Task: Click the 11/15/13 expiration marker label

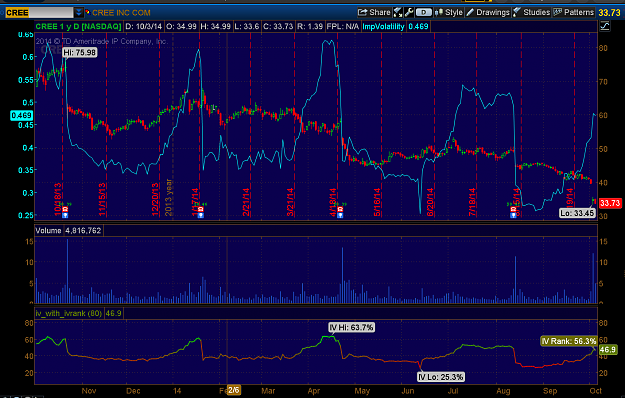Action: point(102,200)
